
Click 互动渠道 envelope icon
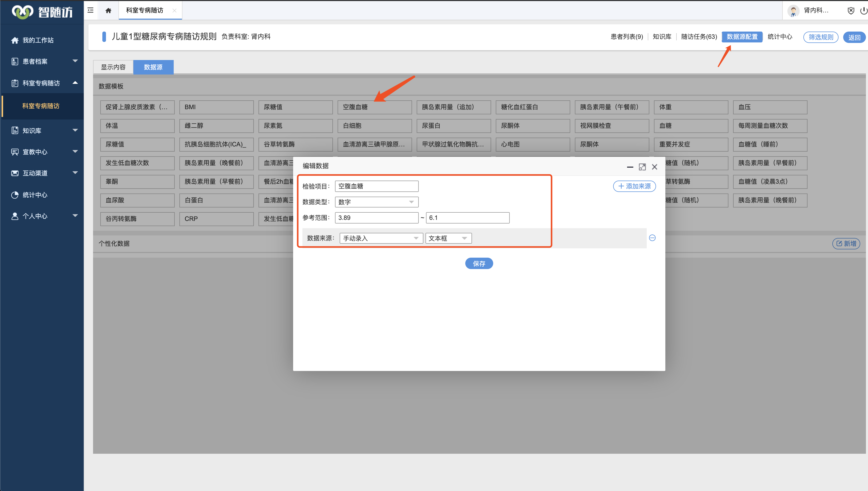click(15, 173)
